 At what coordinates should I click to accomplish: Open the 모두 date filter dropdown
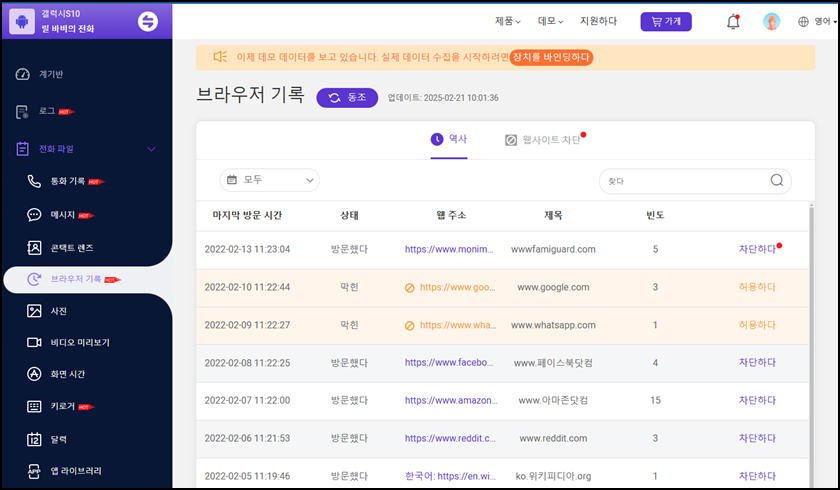click(x=269, y=180)
